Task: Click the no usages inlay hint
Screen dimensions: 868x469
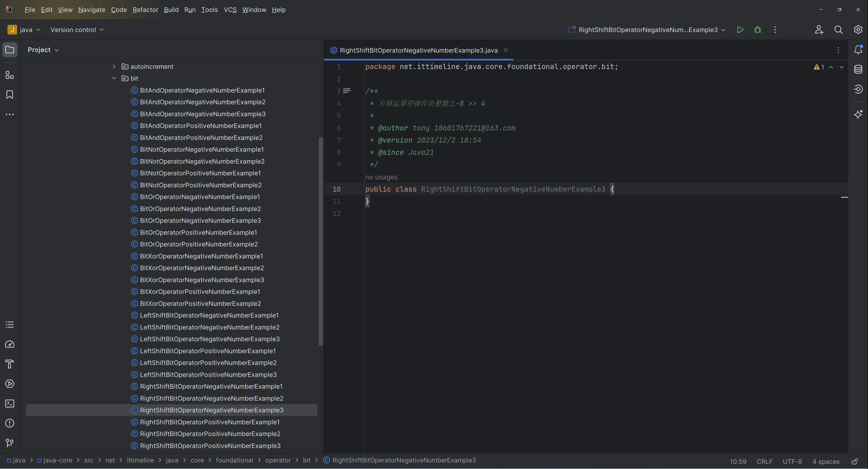Action: 381,177
